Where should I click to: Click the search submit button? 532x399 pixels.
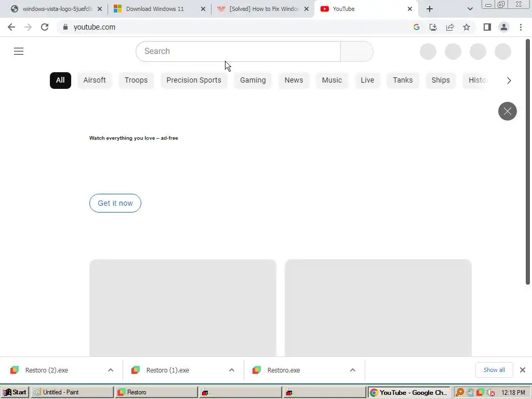pos(357,51)
